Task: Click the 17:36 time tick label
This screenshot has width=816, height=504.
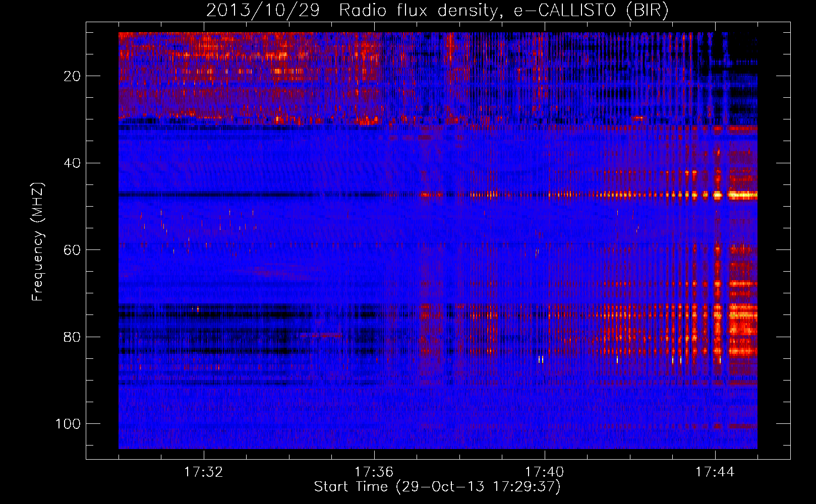Action: [374, 472]
